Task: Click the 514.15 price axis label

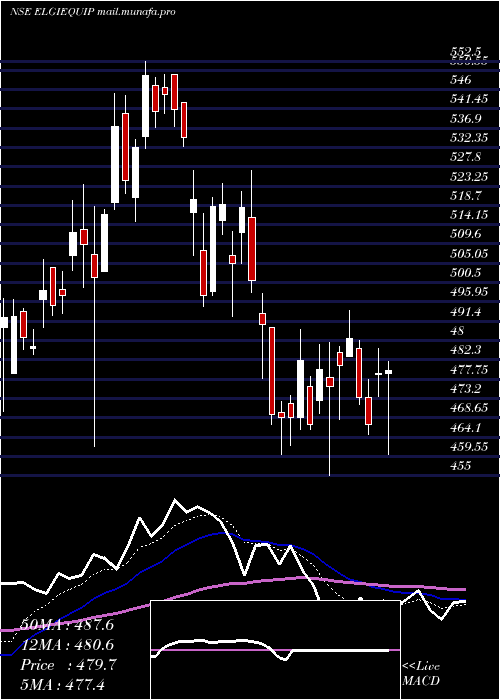Action: tap(469, 215)
